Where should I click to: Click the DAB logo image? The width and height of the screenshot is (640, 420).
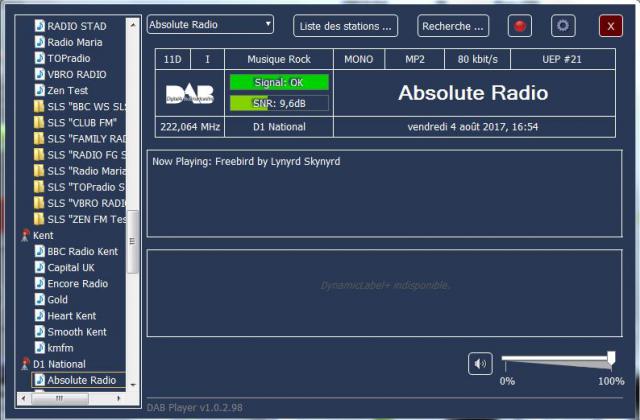[190, 94]
